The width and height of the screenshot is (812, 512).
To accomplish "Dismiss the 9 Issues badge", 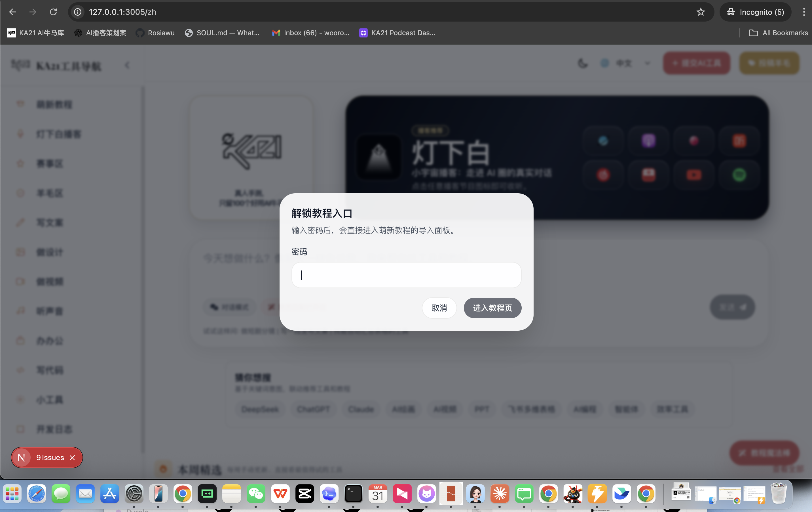I will pos(72,458).
